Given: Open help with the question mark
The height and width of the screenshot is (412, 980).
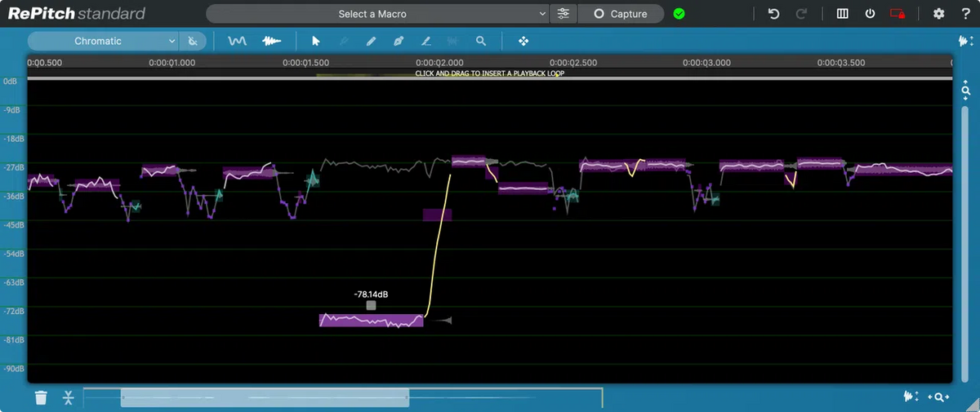Looking at the screenshot, I should (964, 14).
